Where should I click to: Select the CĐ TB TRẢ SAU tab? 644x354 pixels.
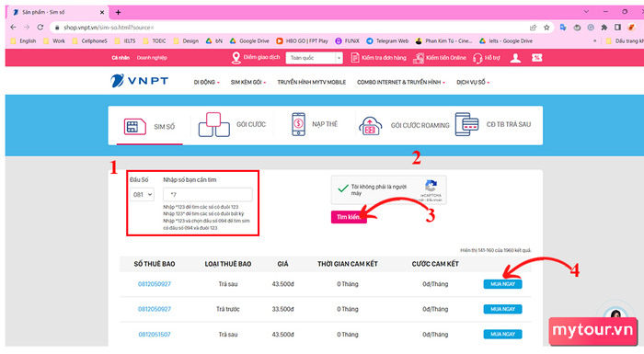tap(493, 124)
